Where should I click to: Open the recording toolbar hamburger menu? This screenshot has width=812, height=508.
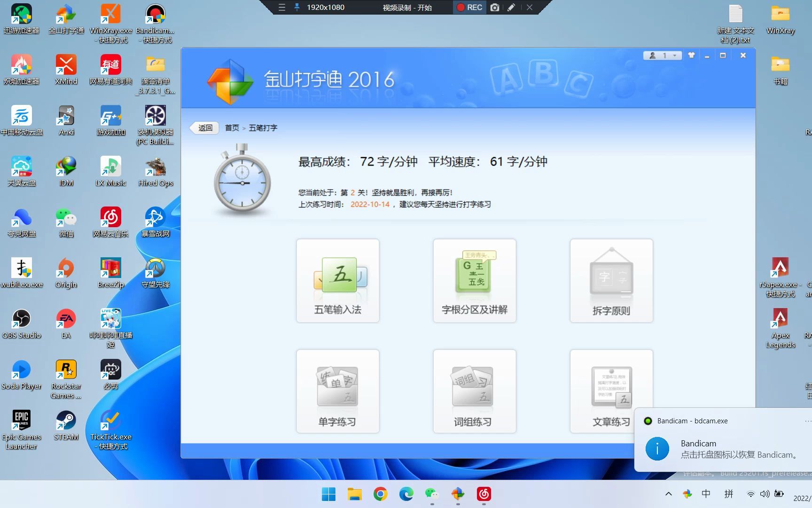point(281,7)
